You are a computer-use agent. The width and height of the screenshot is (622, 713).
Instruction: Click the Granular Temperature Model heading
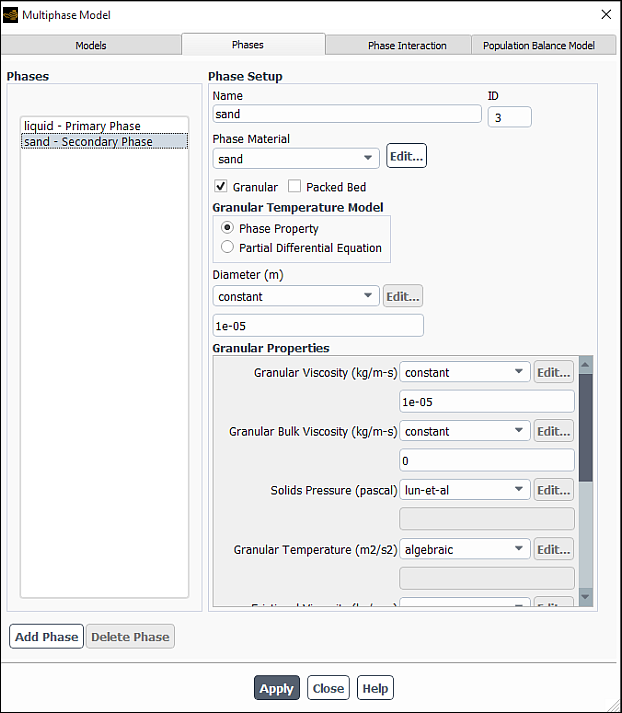coord(298,207)
